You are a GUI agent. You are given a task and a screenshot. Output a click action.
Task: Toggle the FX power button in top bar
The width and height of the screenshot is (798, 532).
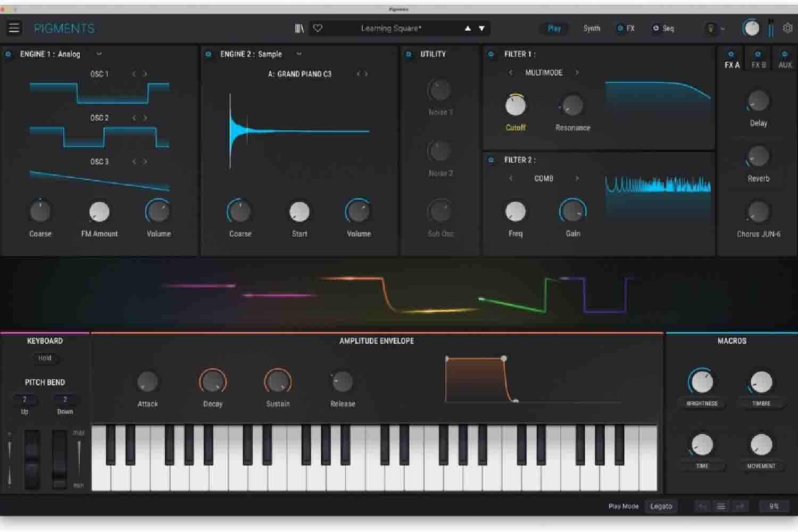620,28
